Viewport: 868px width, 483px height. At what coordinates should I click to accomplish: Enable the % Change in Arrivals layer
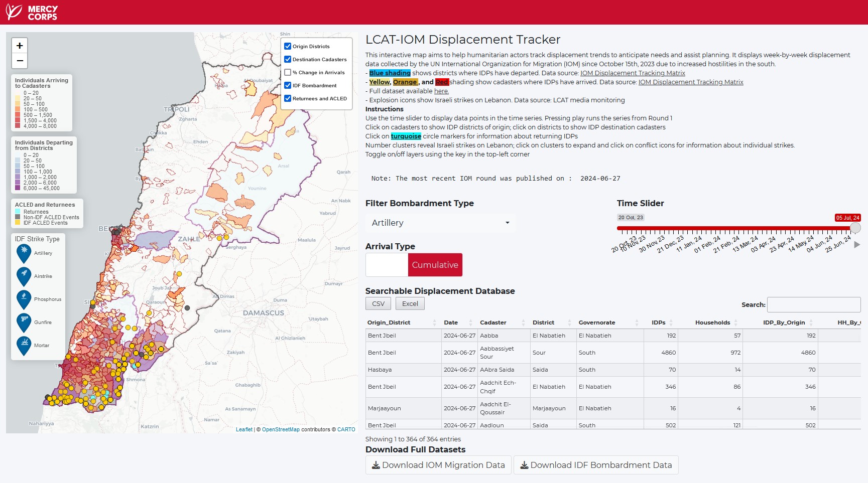(287, 72)
